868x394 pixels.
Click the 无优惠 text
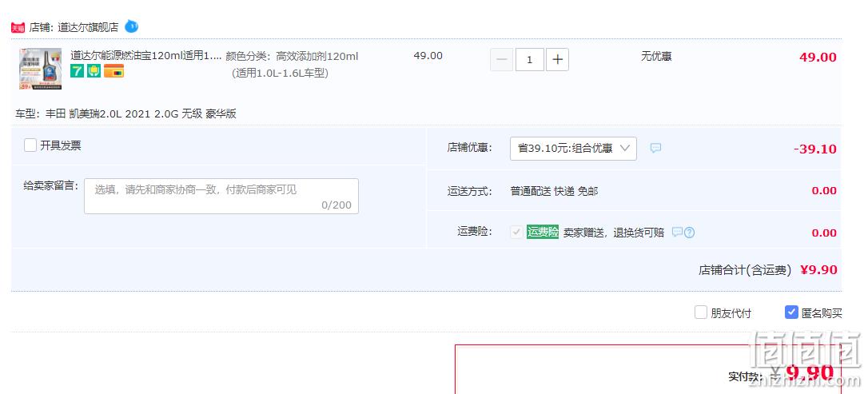pyautogui.click(x=656, y=57)
